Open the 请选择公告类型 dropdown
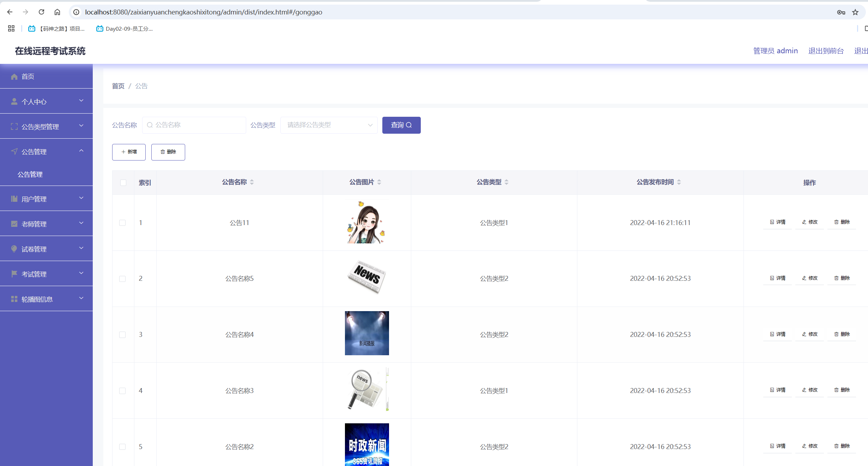The height and width of the screenshot is (466, 868). coord(329,125)
